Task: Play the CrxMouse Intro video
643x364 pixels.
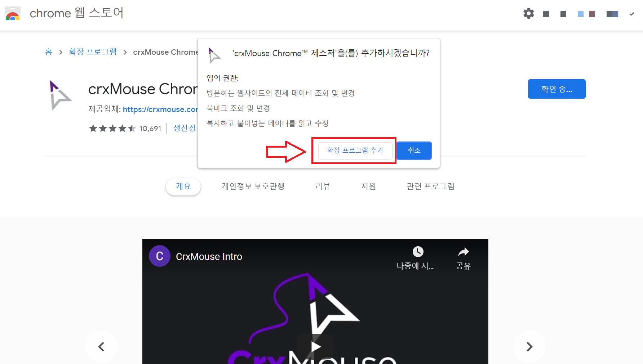Action: [x=315, y=346]
